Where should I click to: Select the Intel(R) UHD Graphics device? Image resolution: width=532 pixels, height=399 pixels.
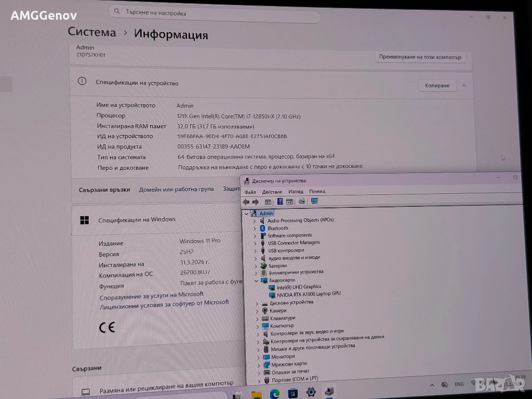[299, 287]
